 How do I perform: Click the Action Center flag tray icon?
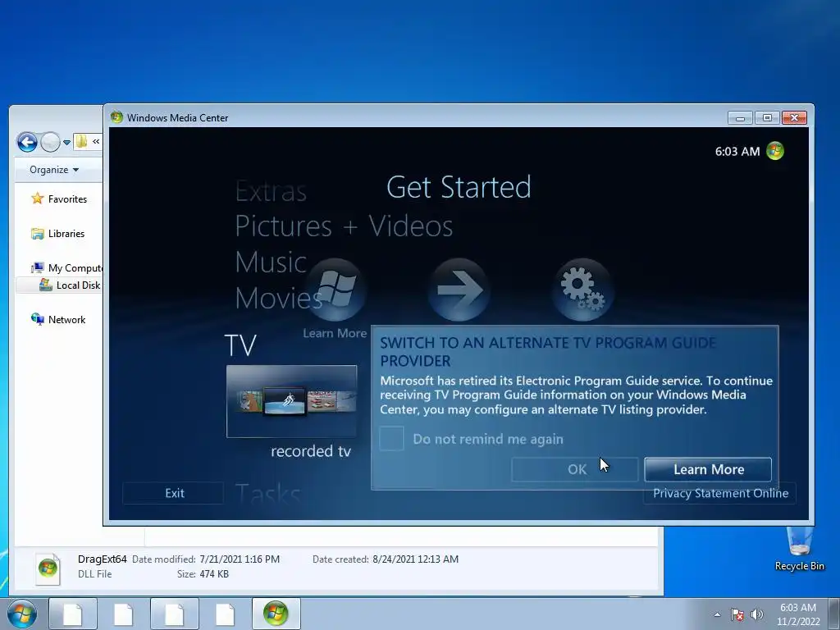tap(737, 614)
